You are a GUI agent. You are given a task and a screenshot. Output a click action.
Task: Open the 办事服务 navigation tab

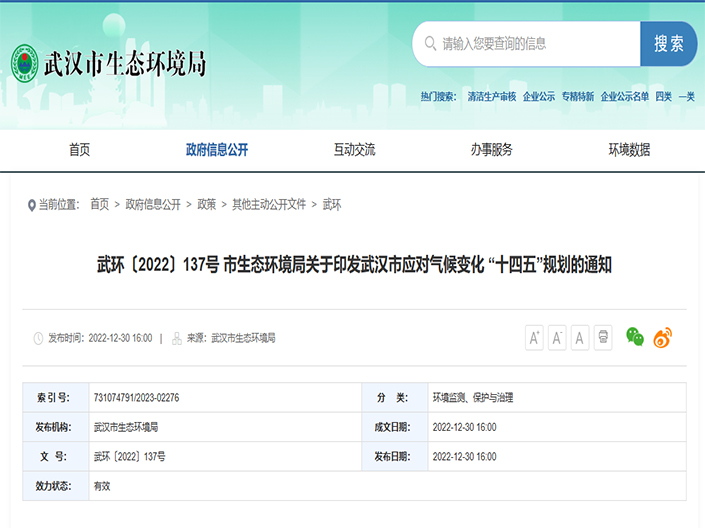pyautogui.click(x=491, y=150)
